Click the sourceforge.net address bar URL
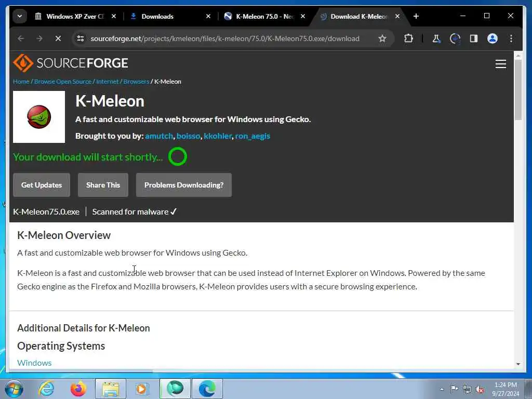532x399 pixels. pyautogui.click(x=225, y=38)
